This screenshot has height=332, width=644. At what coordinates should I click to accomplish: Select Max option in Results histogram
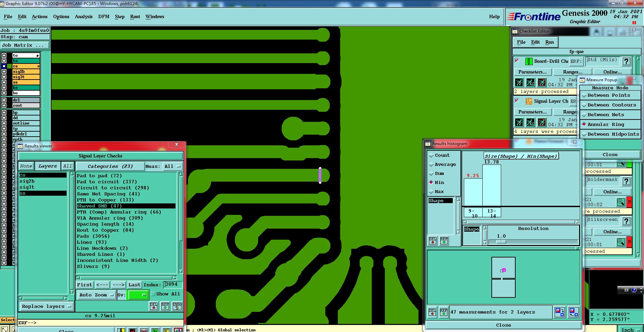(436, 192)
